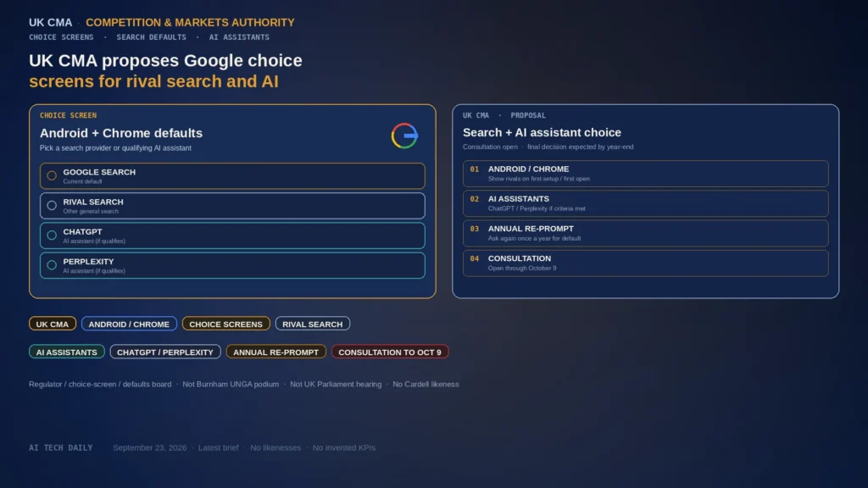868x488 pixels.
Task: Click the 'Open through October 9' subtext
Action: (x=522, y=269)
